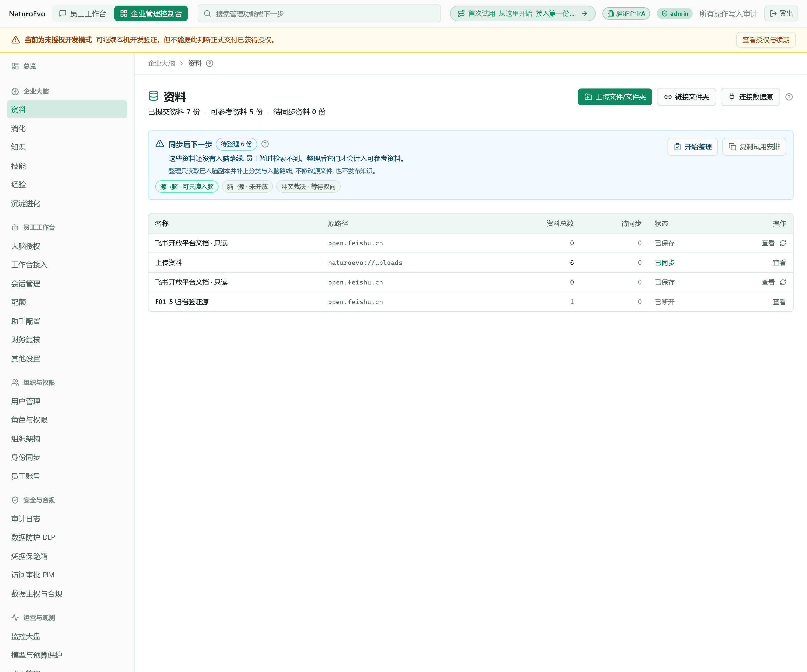The height and width of the screenshot is (672, 807).
Task: Focus the 搜索管理功能或下一步 search field
Action: click(319, 13)
